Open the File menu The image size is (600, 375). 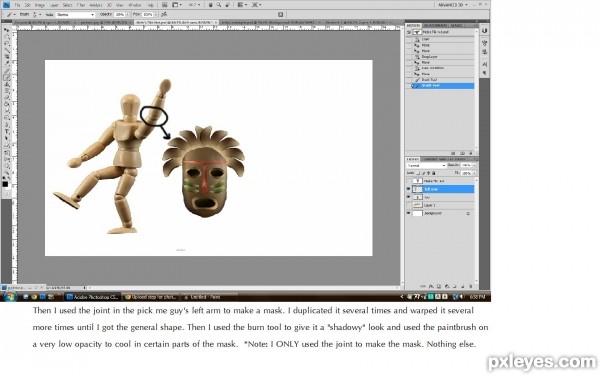click(17, 5)
